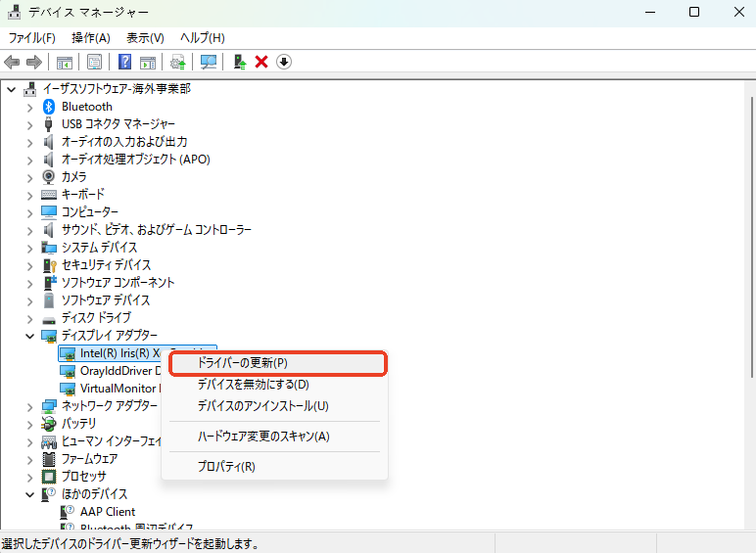756x553 pixels.
Task: Collapse the ほかのデバイス category
Action: (x=29, y=493)
